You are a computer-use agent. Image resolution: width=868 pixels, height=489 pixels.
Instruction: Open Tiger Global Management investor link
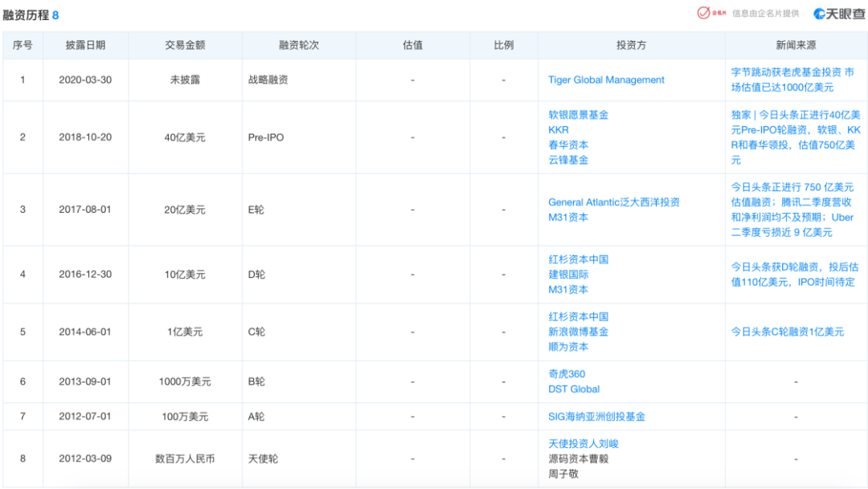(x=606, y=80)
